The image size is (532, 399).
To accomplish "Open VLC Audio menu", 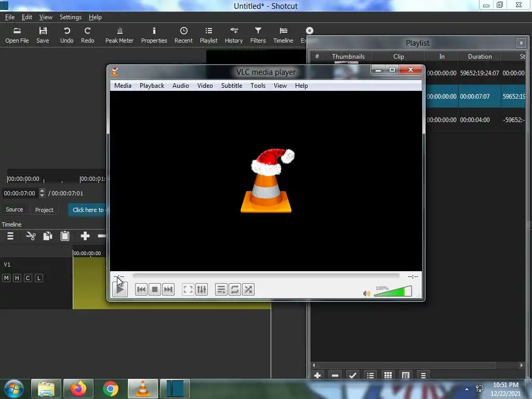I will (180, 86).
